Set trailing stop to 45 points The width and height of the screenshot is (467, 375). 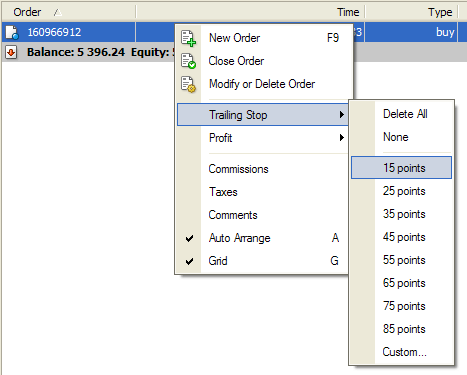click(x=401, y=237)
